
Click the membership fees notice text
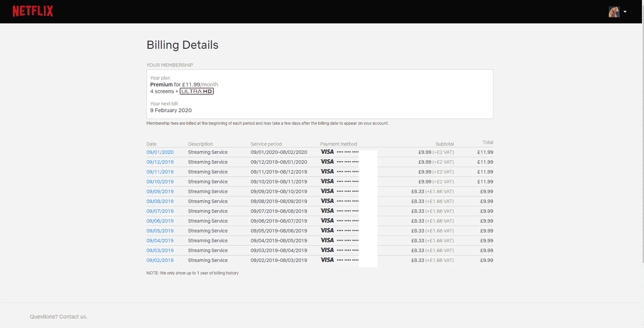pyautogui.click(x=267, y=123)
